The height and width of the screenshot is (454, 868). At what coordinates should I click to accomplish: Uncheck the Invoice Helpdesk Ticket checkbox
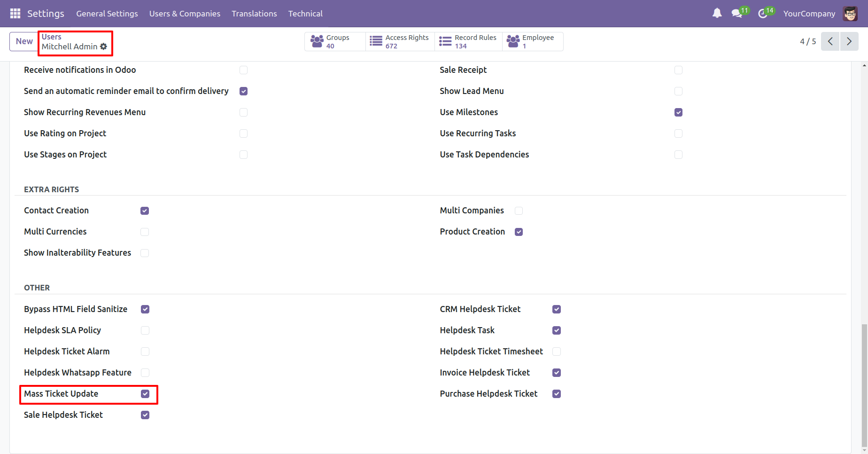pos(557,373)
